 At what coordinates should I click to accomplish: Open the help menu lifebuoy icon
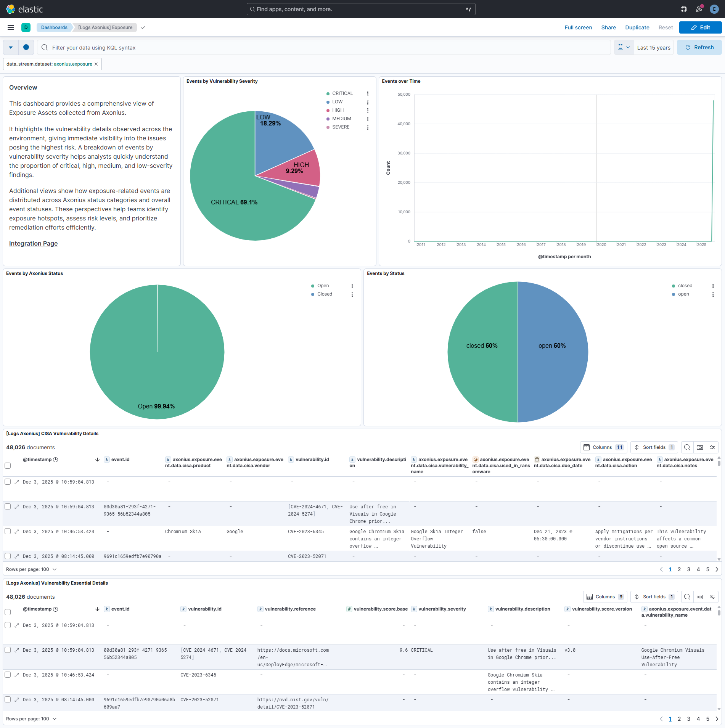point(684,9)
